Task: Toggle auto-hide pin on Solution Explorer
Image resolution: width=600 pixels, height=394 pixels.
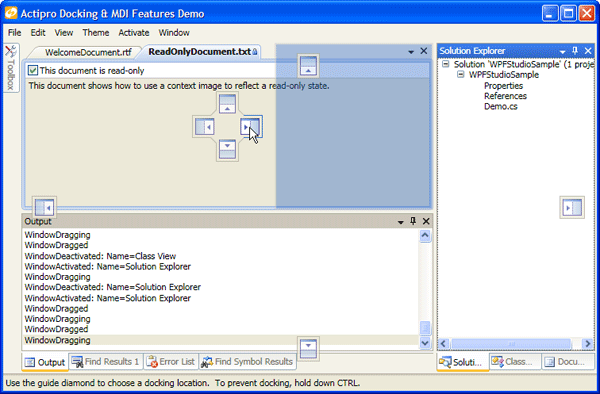Action: (x=575, y=50)
